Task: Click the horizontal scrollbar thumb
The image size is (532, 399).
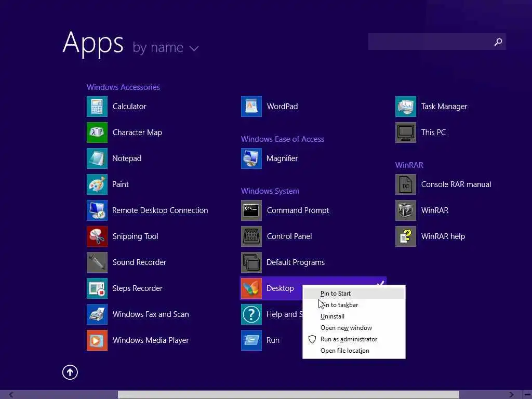Action: point(288,395)
